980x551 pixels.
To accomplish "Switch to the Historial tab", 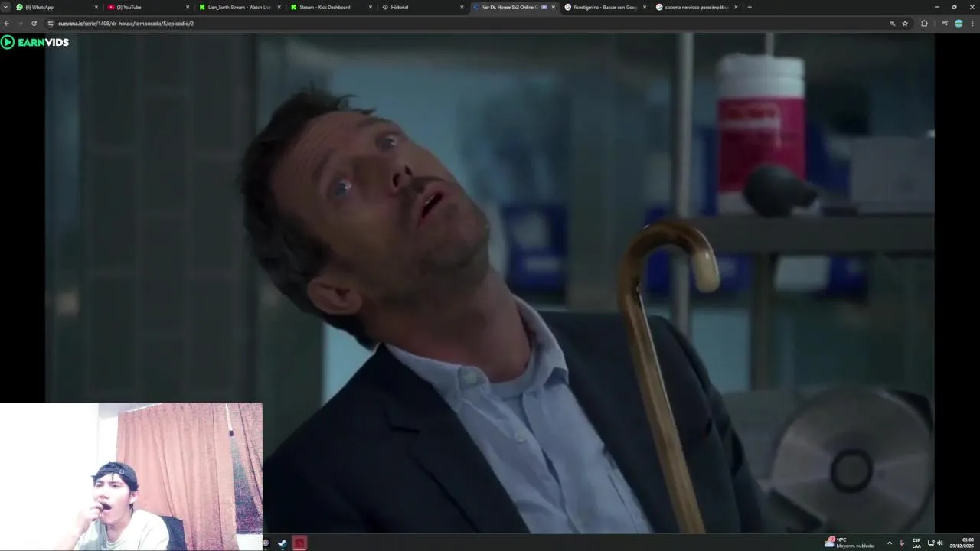I will [422, 7].
